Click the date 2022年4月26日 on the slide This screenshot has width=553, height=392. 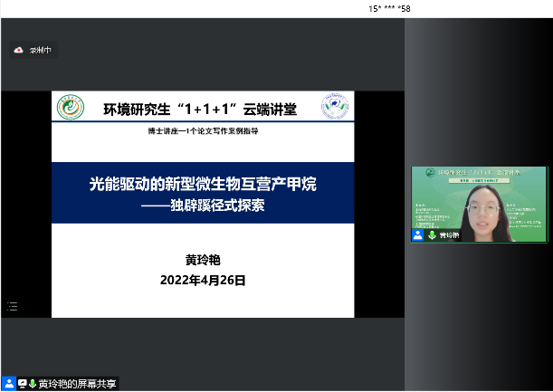[x=202, y=281]
